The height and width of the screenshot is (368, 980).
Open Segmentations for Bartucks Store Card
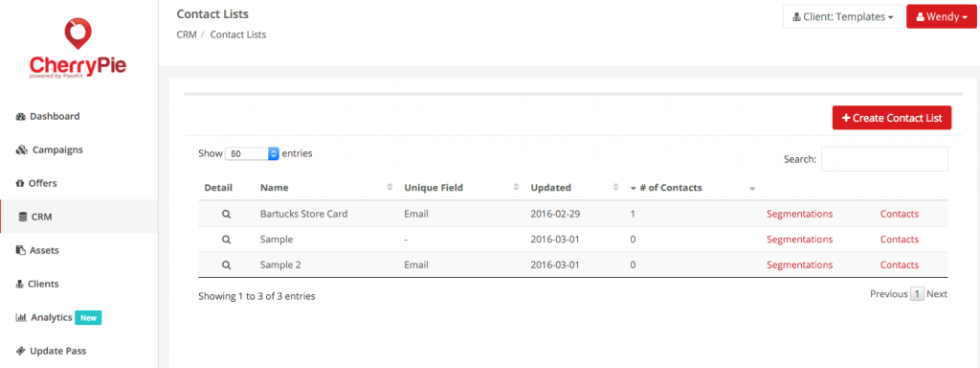[x=799, y=214]
